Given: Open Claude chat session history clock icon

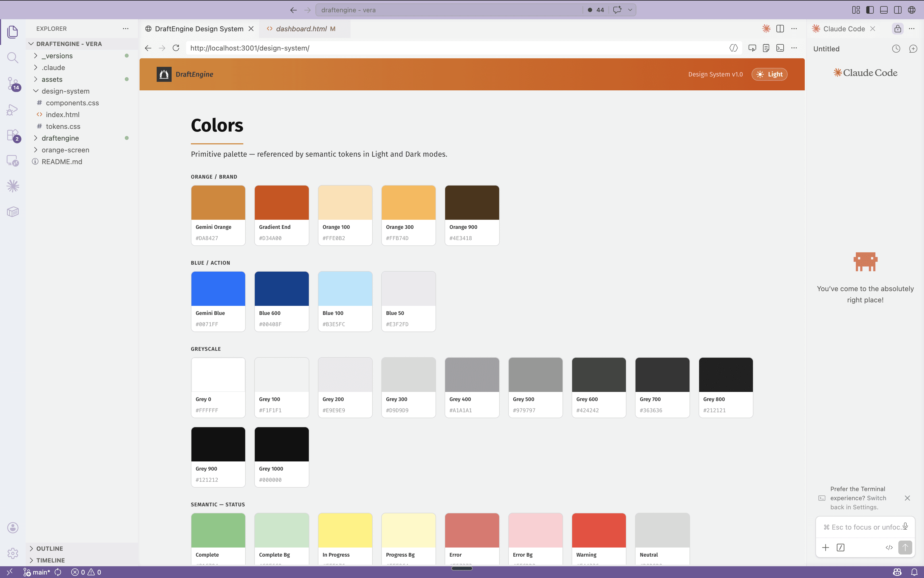Looking at the screenshot, I should coord(896,49).
